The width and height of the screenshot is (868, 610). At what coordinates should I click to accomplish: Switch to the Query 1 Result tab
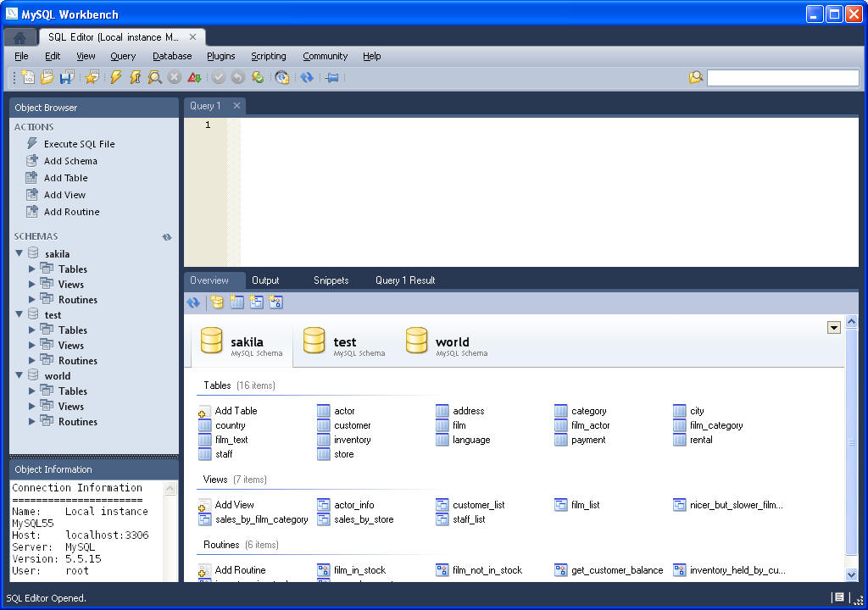[x=405, y=280]
